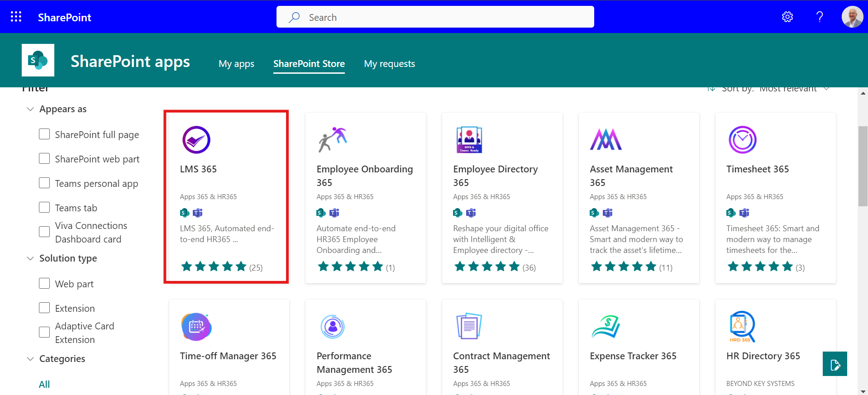Open SharePoint apps site title

130,61
